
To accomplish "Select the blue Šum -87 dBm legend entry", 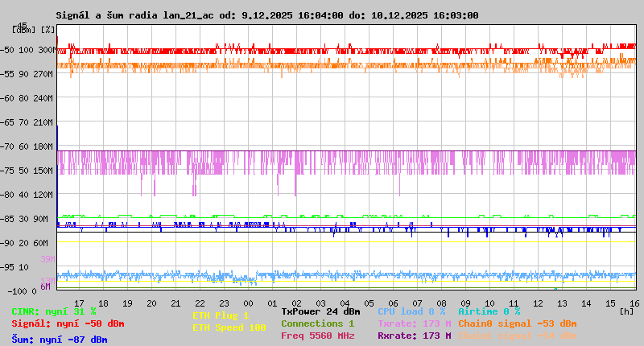I will point(59,340).
